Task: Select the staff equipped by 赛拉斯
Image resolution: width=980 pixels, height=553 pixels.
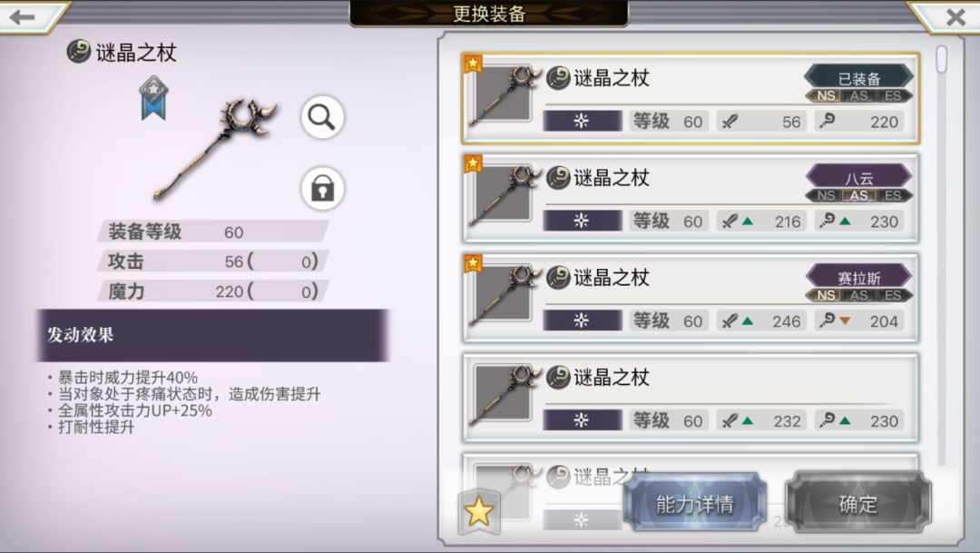Action: [690, 299]
